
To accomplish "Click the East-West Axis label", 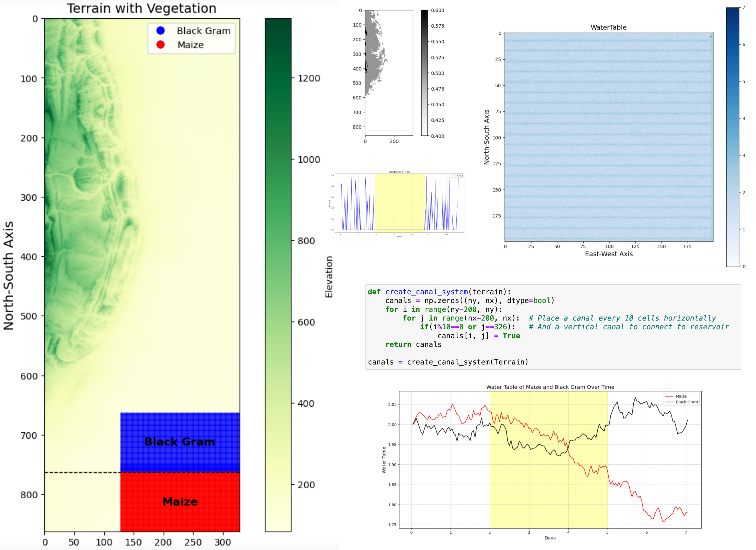I will point(609,254).
